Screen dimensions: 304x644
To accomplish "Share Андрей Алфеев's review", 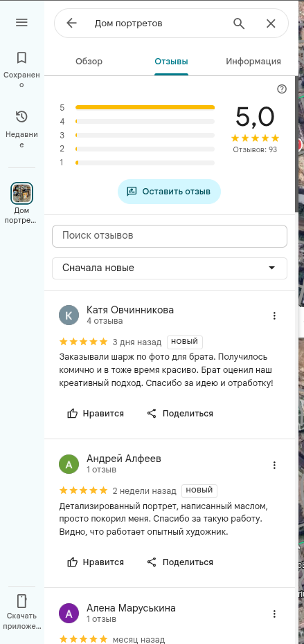I will (180, 562).
